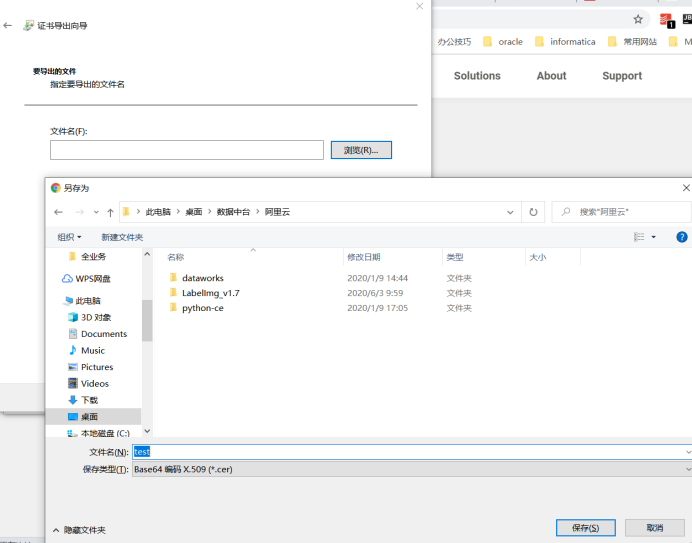
Task: Click the back arrow in Save As dialog
Action: tap(58, 212)
